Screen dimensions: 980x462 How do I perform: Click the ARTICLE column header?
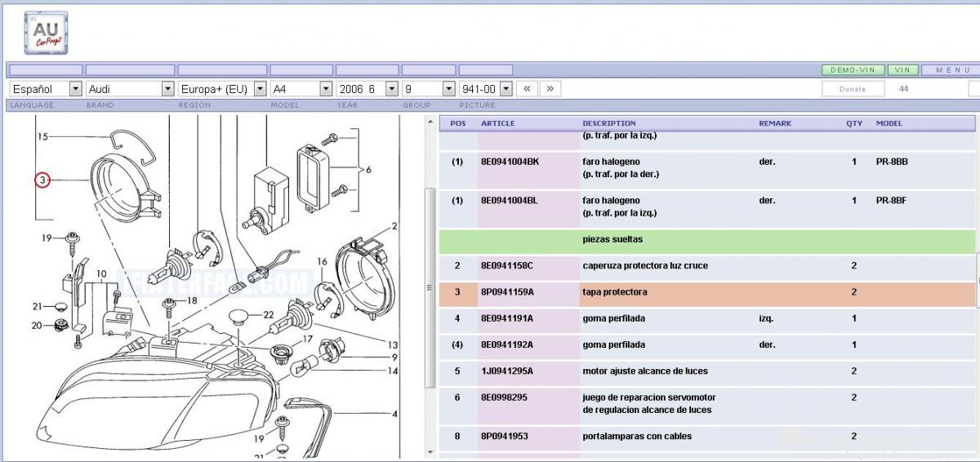(497, 123)
